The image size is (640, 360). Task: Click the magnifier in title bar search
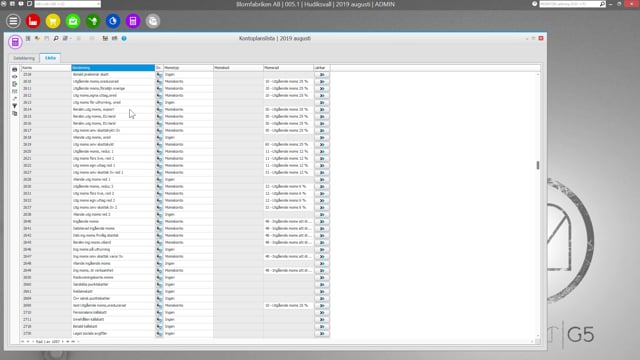[602, 4]
